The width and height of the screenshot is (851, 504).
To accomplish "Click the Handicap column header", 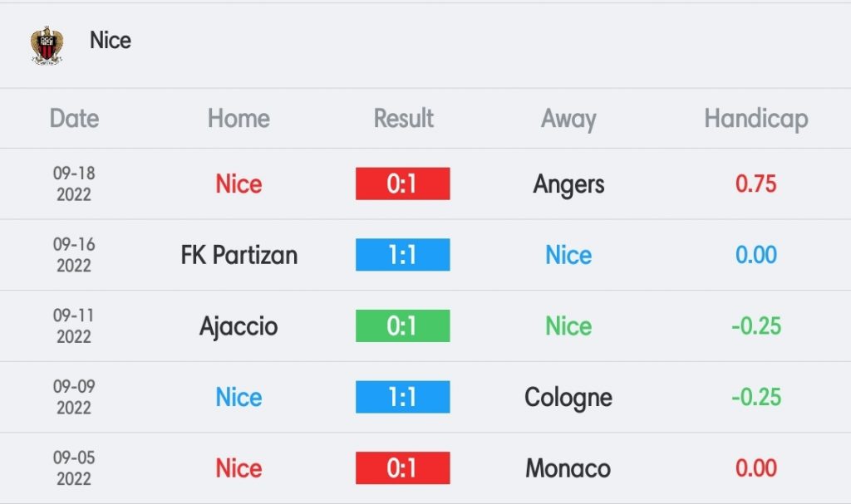I will (756, 119).
